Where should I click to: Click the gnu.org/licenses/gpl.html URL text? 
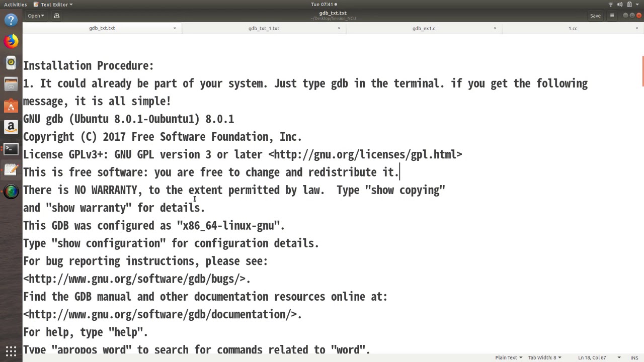coord(365,154)
